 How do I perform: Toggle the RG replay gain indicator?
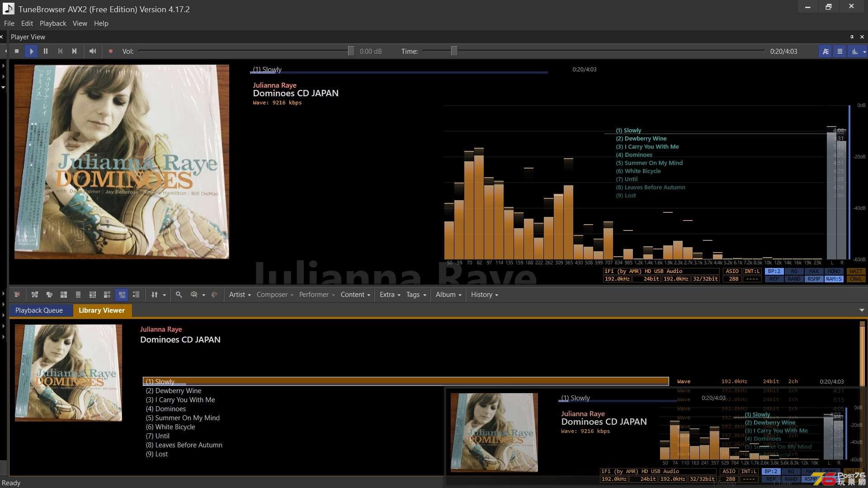794,272
